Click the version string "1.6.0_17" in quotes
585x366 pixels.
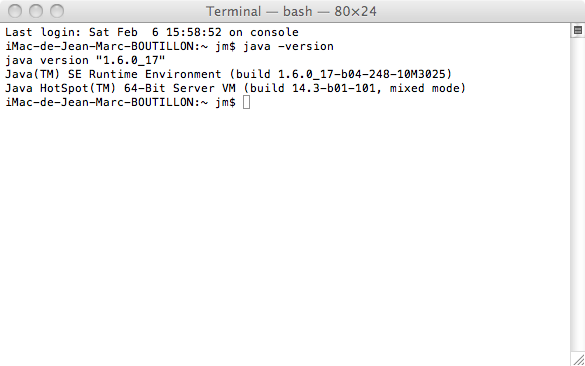tap(131, 60)
